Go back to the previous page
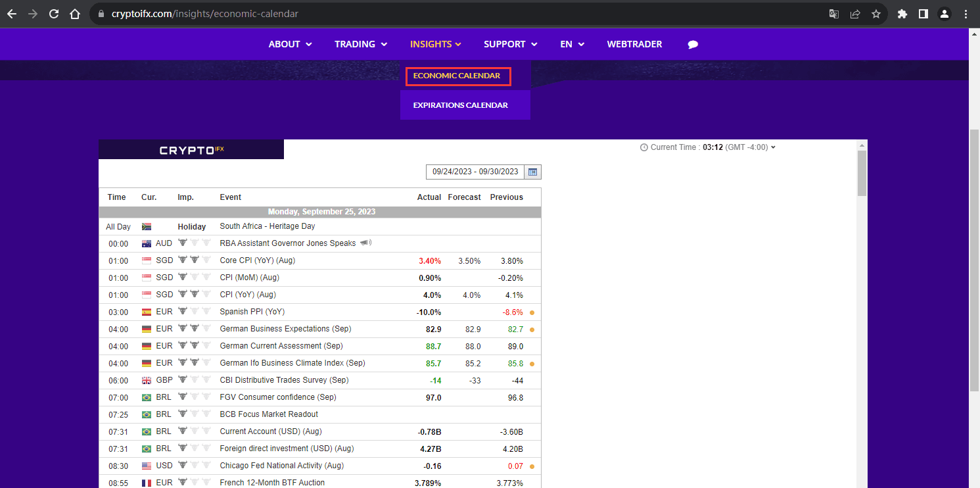Image resolution: width=980 pixels, height=488 pixels. [x=12, y=13]
